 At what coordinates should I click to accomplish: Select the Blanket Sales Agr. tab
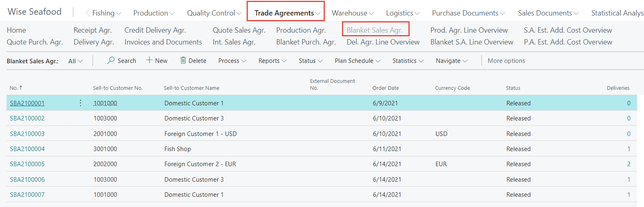point(374,30)
